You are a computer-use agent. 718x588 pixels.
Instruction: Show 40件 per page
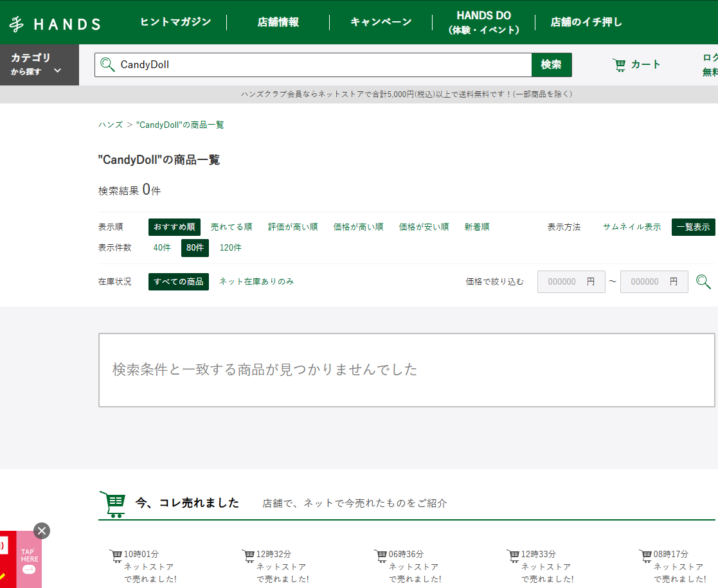[x=162, y=248]
